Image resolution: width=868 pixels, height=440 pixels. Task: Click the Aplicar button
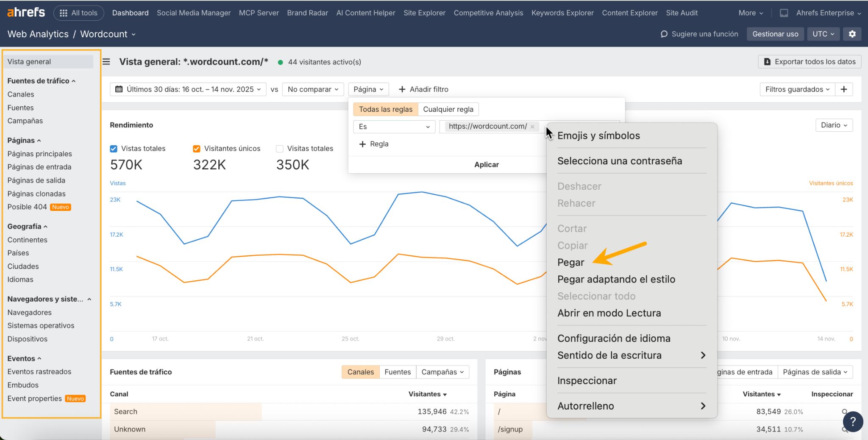(486, 164)
